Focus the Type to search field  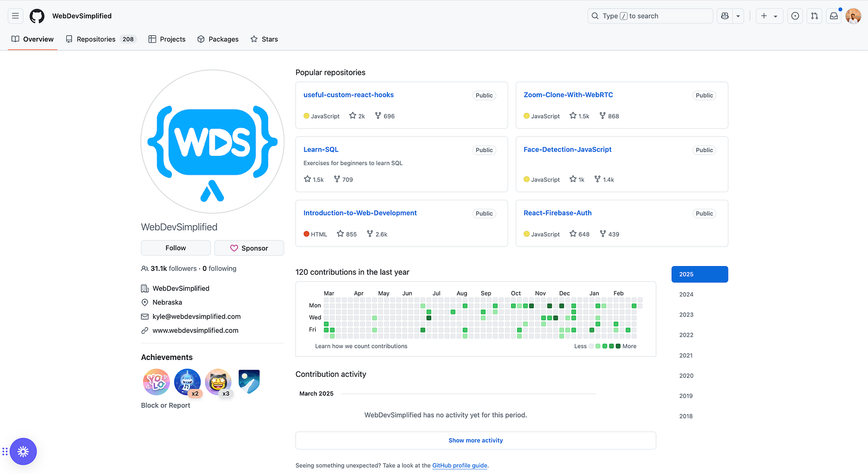pos(650,16)
